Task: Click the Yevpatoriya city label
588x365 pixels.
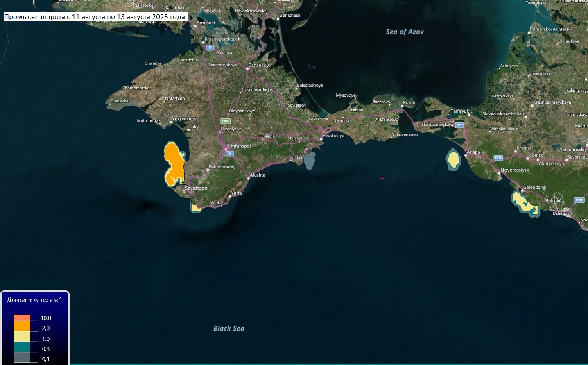Action: [x=185, y=118]
